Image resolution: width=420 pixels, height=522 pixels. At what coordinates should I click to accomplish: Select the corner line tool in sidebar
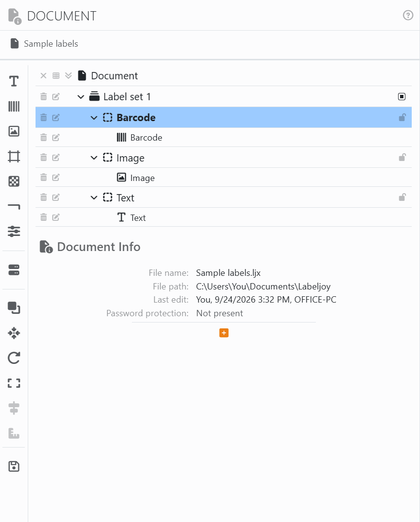tap(14, 207)
